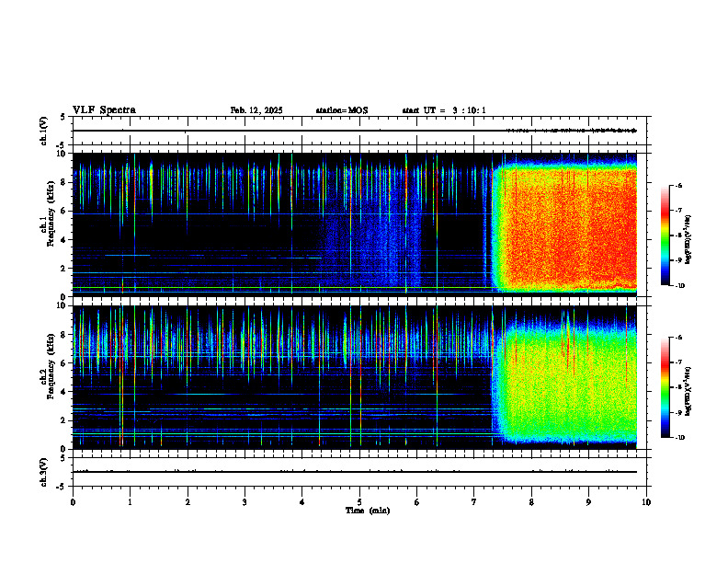Click the time axis tick label "7"

click(x=474, y=502)
